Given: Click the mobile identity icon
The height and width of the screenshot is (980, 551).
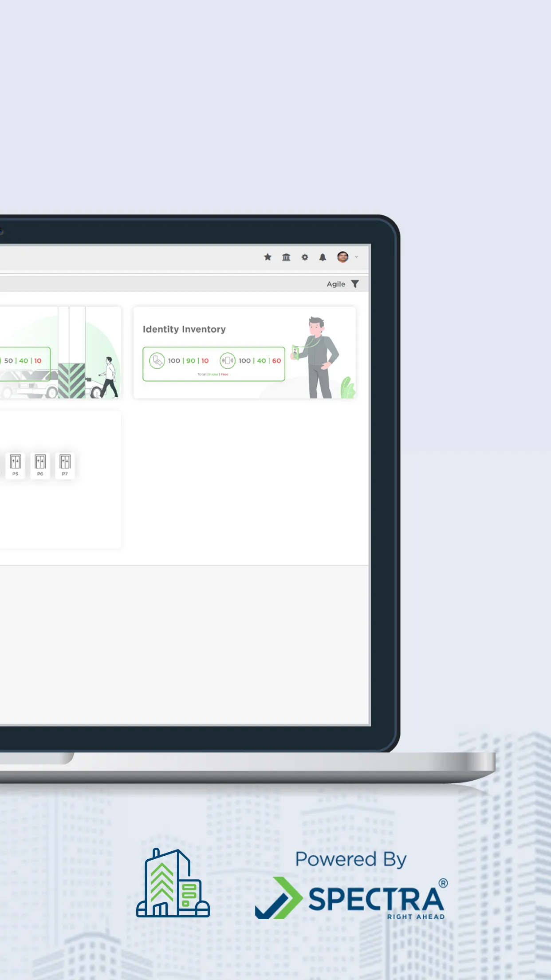Looking at the screenshot, I should click(x=228, y=360).
